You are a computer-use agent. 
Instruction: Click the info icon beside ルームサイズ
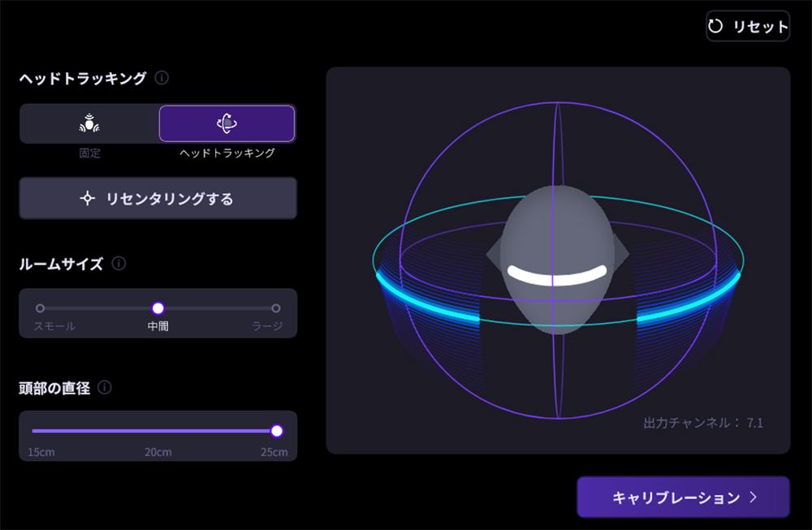coord(119,264)
